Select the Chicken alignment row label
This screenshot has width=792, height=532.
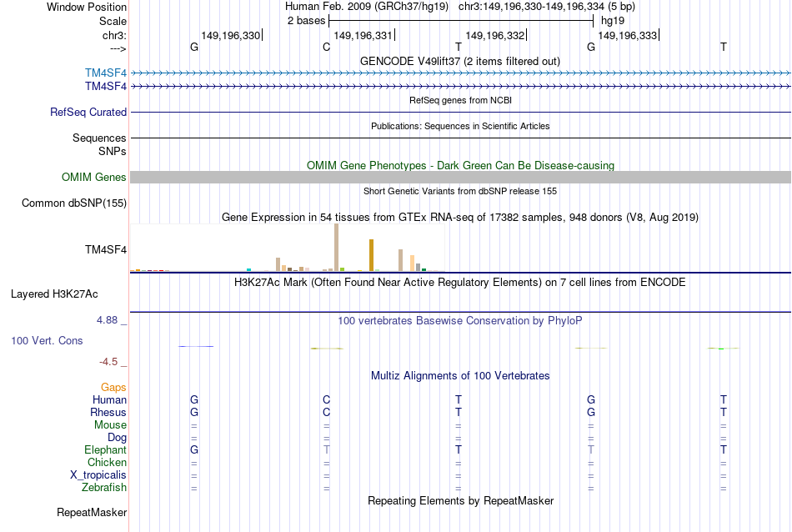coord(107,462)
